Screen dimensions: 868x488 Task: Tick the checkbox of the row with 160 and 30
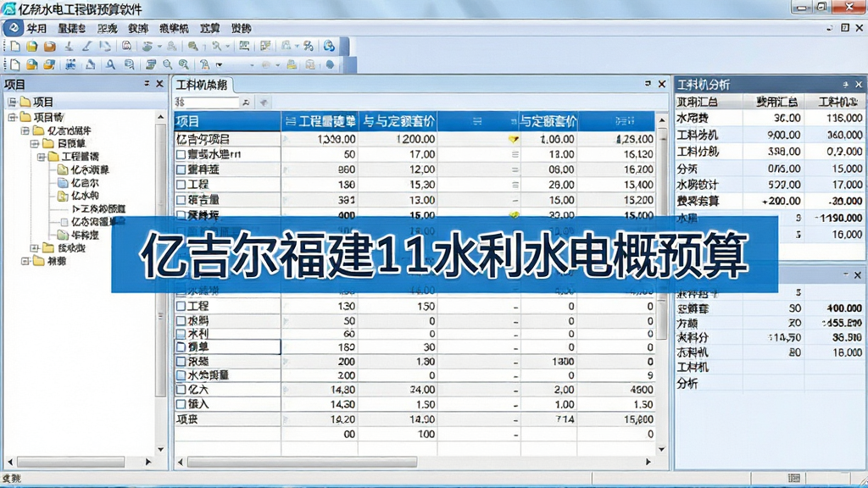click(181, 347)
